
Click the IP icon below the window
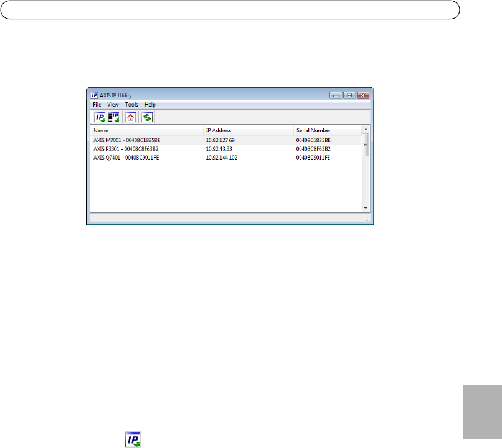tap(133, 439)
